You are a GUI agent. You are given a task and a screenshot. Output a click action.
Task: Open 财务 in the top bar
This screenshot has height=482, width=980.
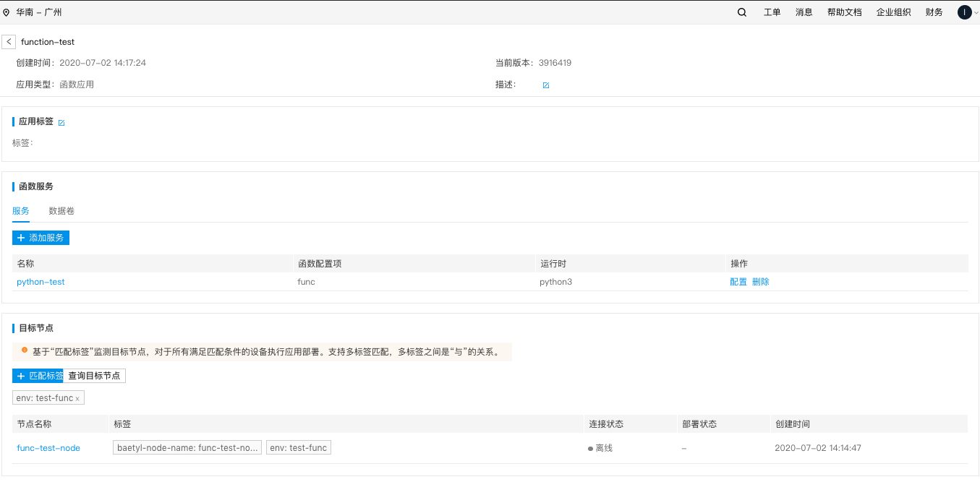[934, 12]
